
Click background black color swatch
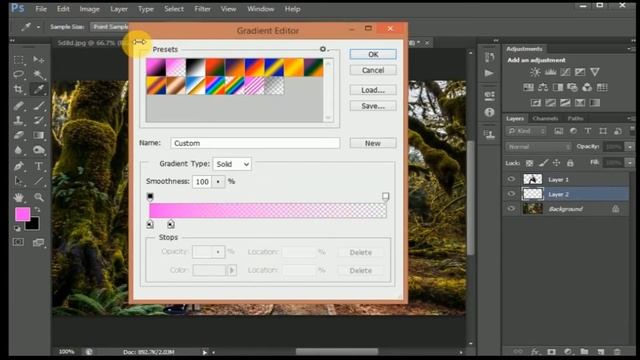34,225
